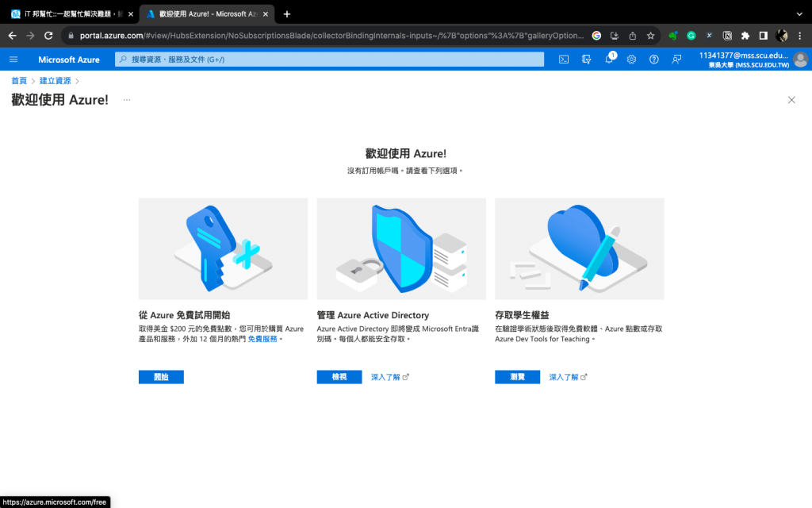Toggle the Chrome side panel icon
This screenshot has width=812, height=508.
click(764, 36)
